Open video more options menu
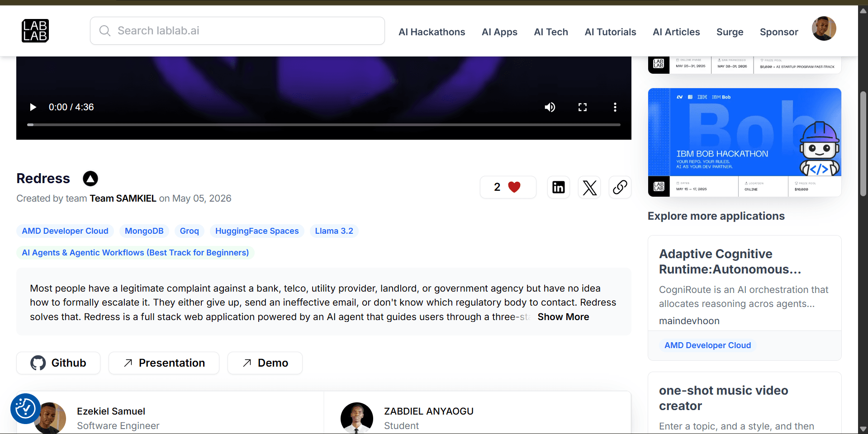This screenshot has height=434, width=868. 615,107
